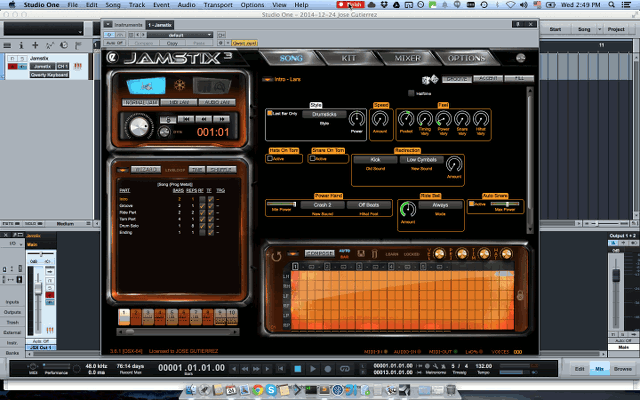Click the ACCENT button
The height and width of the screenshot is (400, 640).
[x=488, y=79]
